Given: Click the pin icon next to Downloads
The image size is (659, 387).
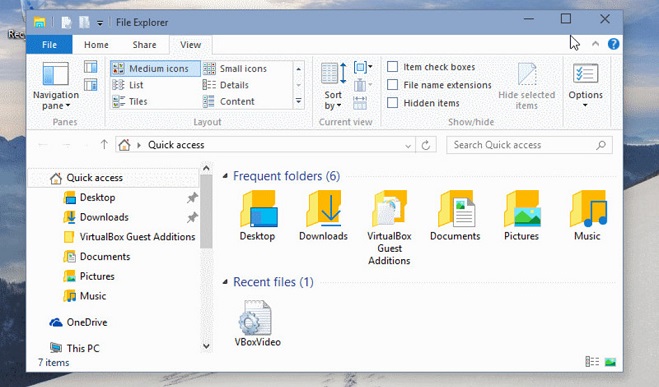Looking at the screenshot, I should pos(192,217).
